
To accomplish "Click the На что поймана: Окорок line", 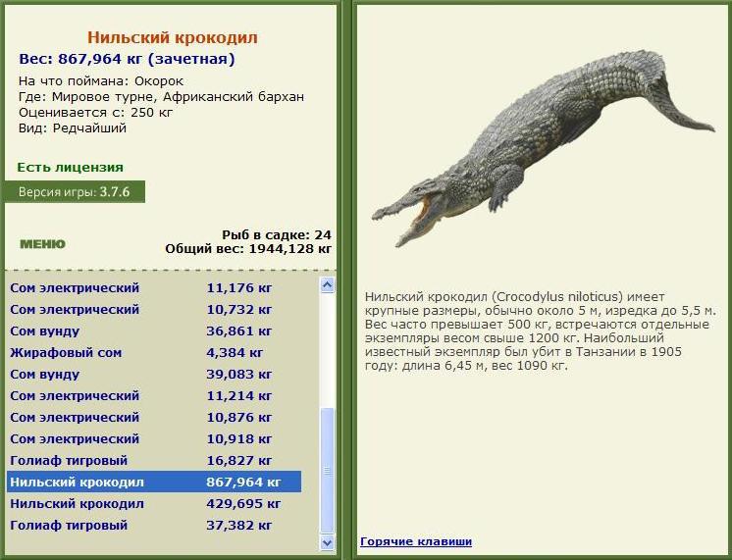I will [x=101, y=80].
